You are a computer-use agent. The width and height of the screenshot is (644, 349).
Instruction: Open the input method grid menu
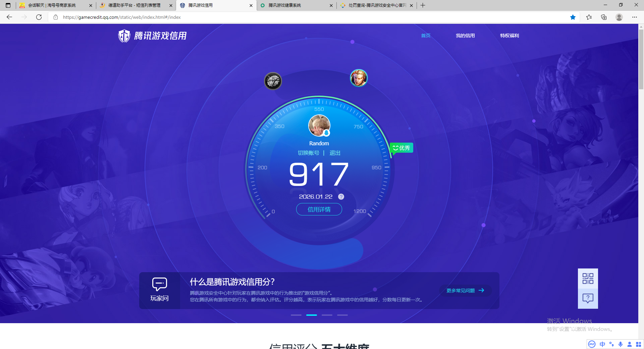pyautogui.click(x=638, y=344)
